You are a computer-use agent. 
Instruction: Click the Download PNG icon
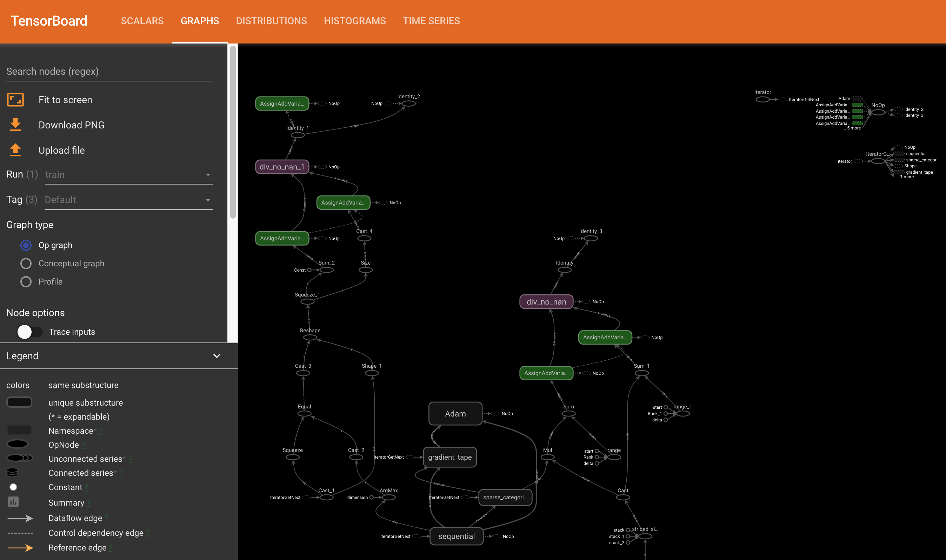pos(15,125)
